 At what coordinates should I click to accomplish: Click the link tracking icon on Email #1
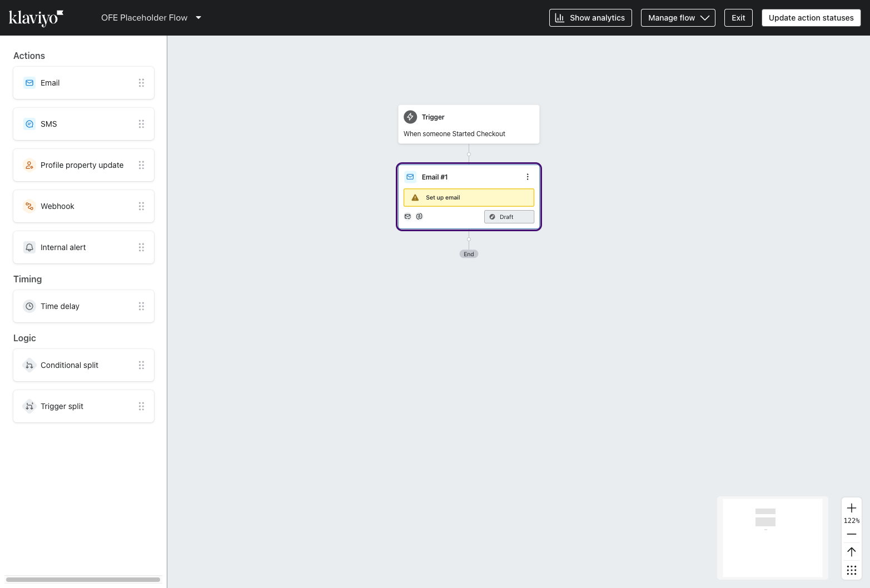pyautogui.click(x=419, y=216)
